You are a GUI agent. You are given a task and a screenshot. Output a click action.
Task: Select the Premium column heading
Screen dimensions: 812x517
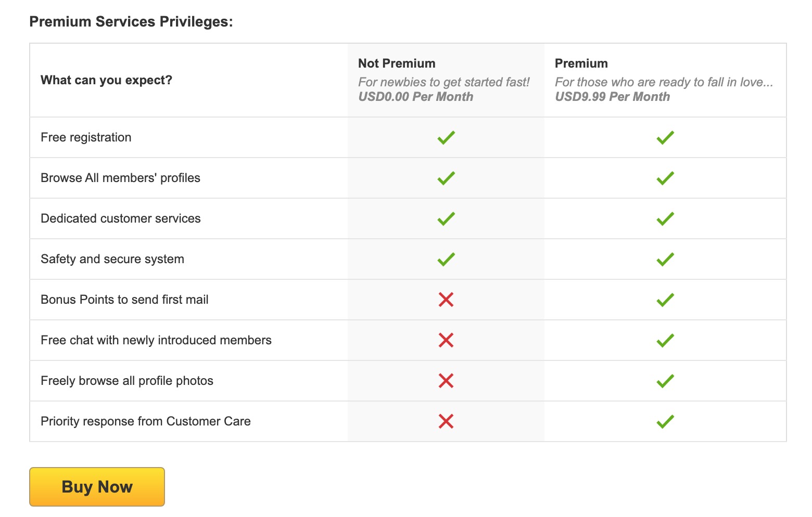coord(581,63)
